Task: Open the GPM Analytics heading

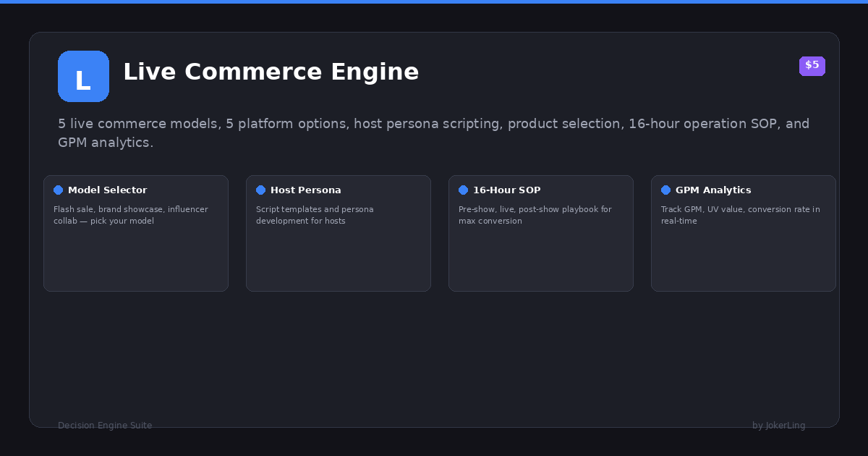Action: [x=713, y=190]
